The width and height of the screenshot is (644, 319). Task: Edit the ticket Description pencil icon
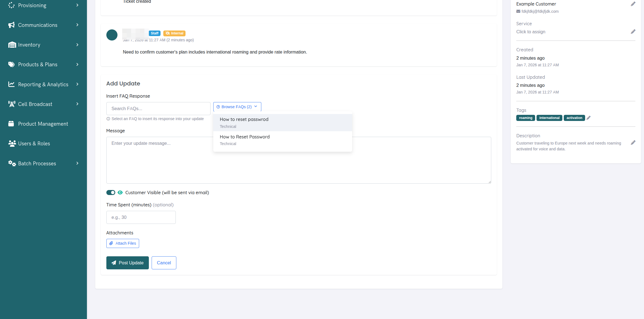633,143
